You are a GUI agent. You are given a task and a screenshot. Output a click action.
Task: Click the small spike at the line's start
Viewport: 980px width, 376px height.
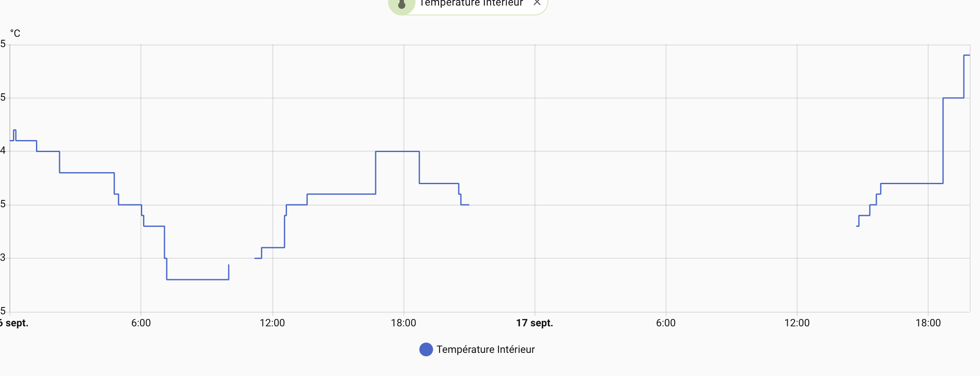[x=15, y=130]
